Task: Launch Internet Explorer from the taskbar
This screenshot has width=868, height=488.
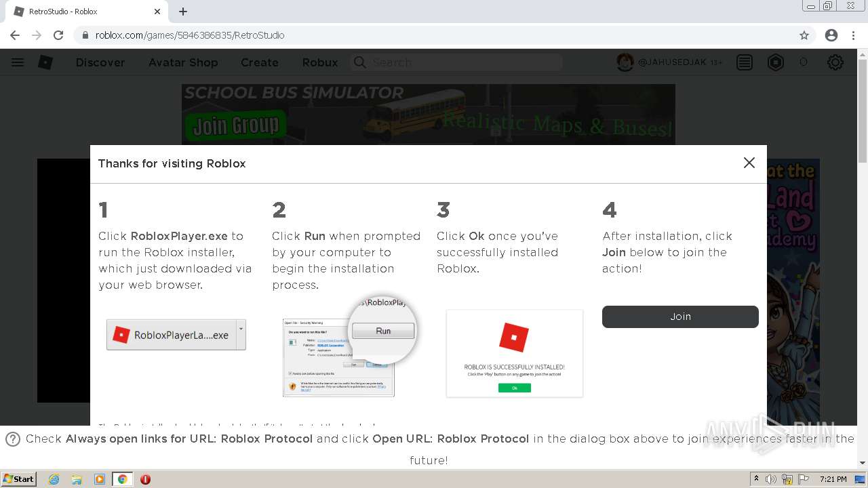Action: tap(54, 479)
